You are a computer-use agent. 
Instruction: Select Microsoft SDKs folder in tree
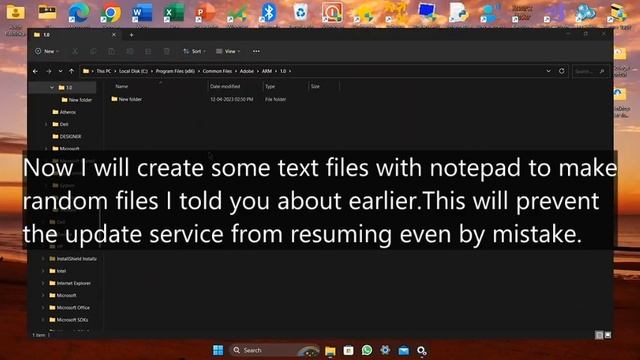tap(69, 320)
